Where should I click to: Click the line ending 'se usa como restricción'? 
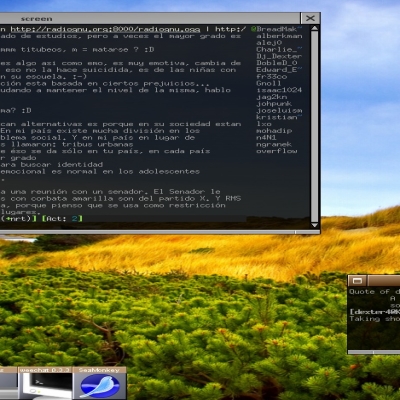coord(113,205)
